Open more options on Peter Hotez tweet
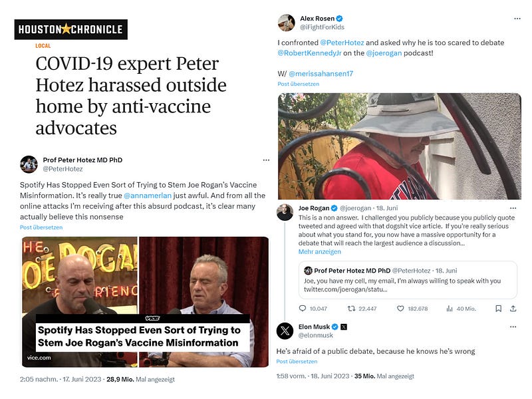Viewport: 532px width, 399px height. pos(267,160)
